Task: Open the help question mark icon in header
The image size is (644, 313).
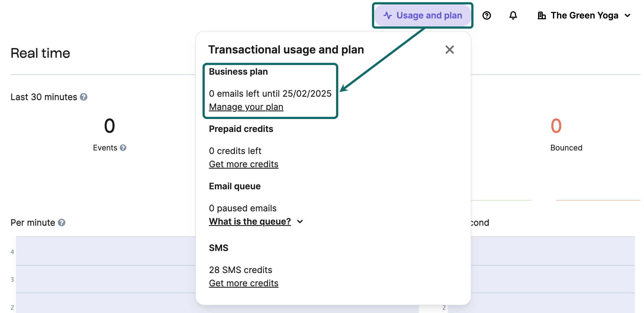Action: pyautogui.click(x=487, y=15)
